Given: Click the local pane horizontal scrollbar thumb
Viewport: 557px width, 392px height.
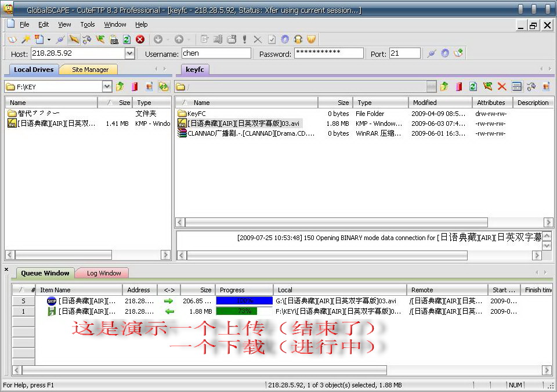Looking at the screenshot, I should pos(63,255).
